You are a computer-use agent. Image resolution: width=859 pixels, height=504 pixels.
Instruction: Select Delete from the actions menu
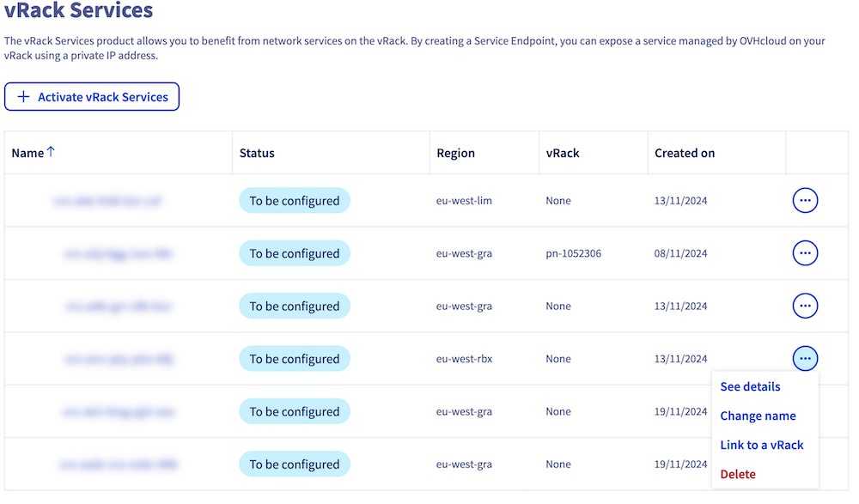pos(738,474)
